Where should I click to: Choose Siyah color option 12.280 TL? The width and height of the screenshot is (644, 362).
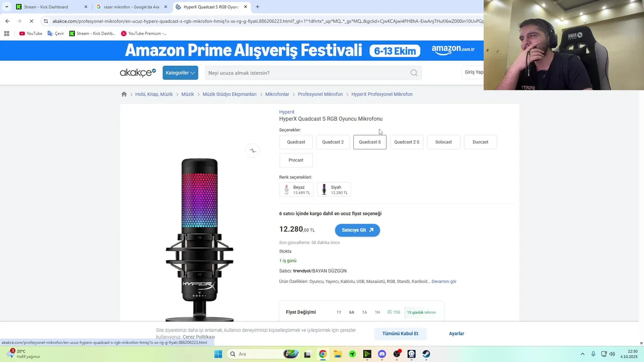334,190
